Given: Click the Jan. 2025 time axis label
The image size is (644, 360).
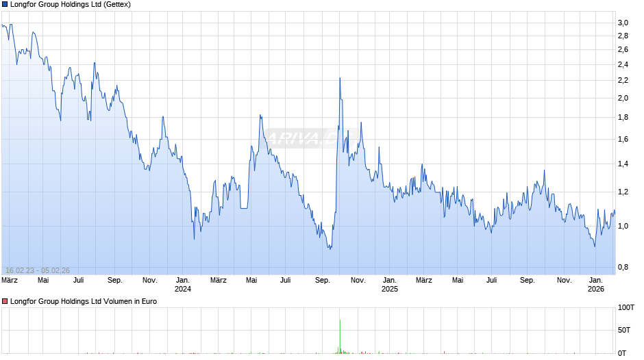Looking at the screenshot, I should (x=390, y=285).
